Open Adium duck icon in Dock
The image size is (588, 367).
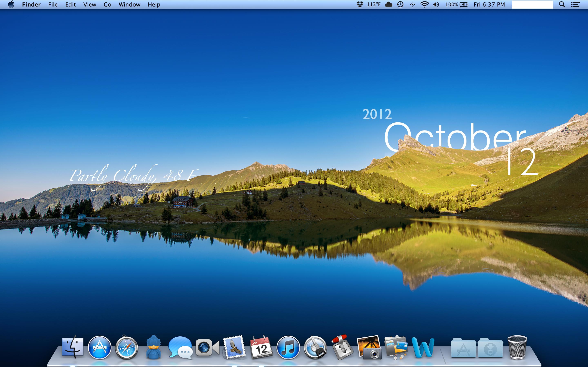tap(153, 348)
